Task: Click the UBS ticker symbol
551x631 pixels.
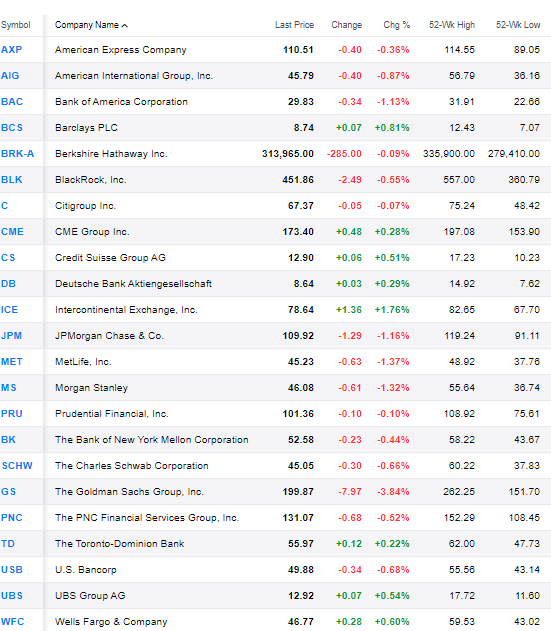Action: [x=12, y=596]
